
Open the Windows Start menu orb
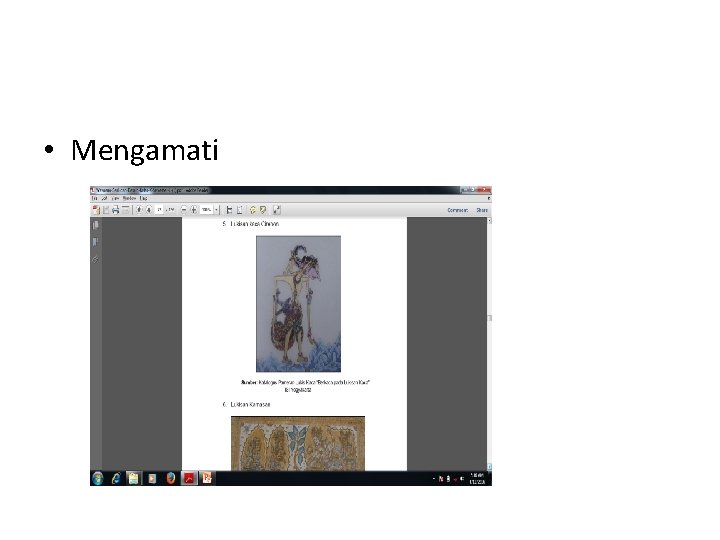click(x=98, y=478)
